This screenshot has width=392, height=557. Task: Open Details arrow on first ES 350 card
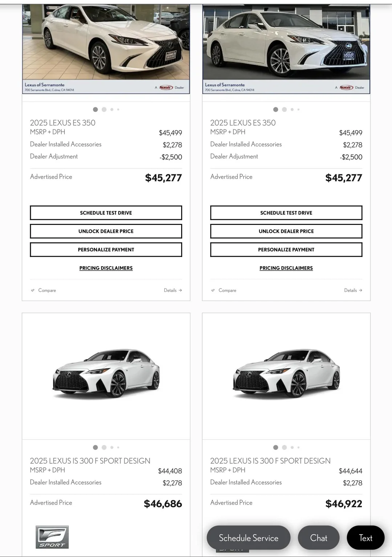(173, 290)
